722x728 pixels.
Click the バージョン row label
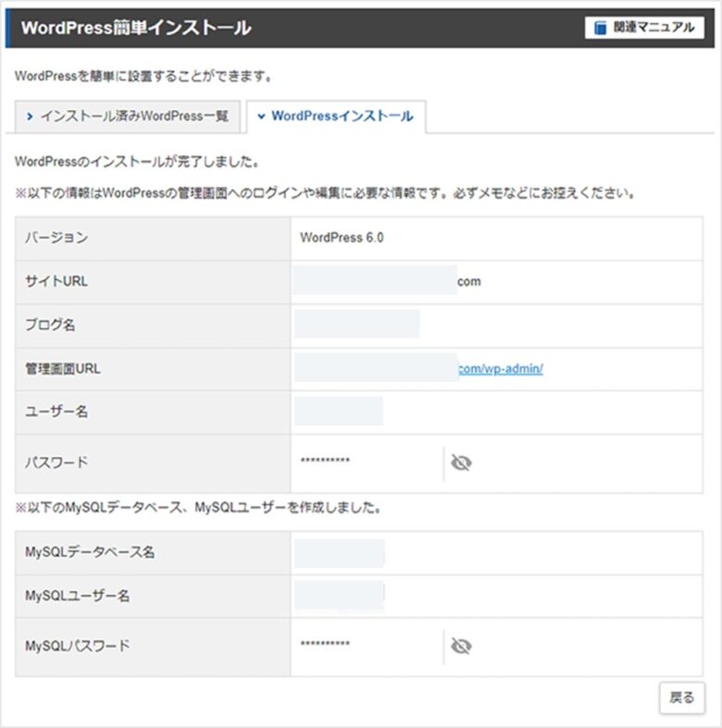click(x=56, y=237)
